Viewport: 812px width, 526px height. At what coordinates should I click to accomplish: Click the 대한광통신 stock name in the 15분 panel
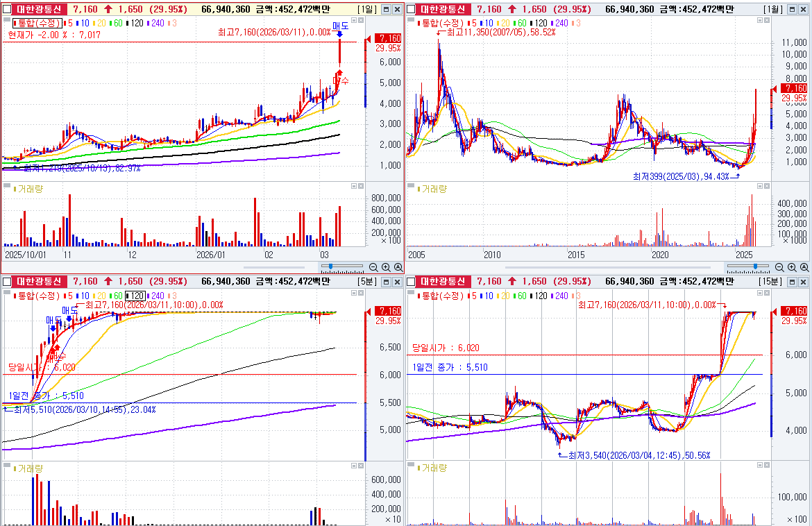pos(443,282)
